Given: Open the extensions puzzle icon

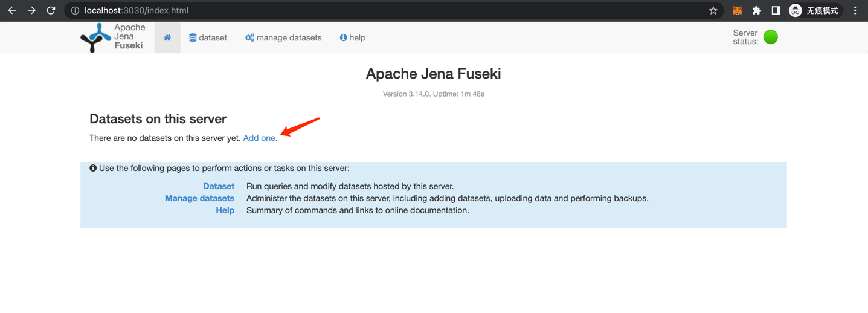Looking at the screenshot, I should tap(756, 10).
